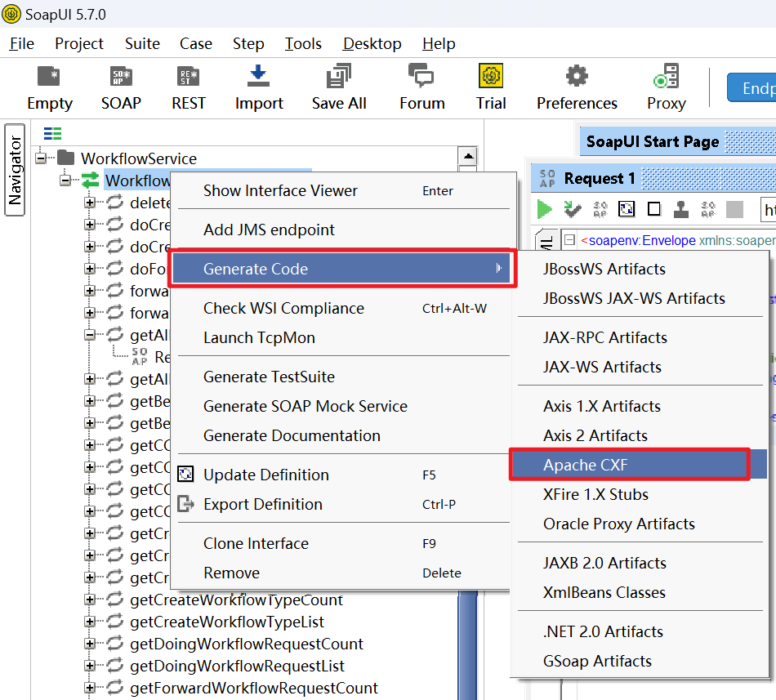
Task: Select JAXB 2.0 Artifacts
Action: [640, 563]
